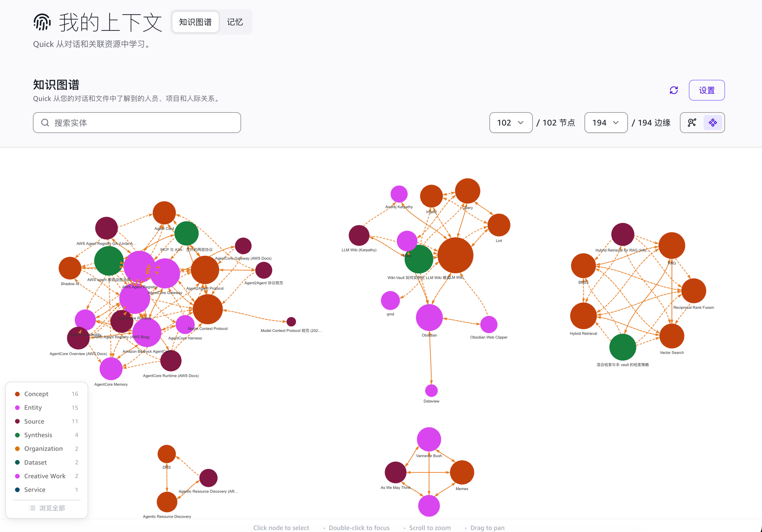Select the Entity legend entry
762x532 pixels.
click(x=46, y=407)
